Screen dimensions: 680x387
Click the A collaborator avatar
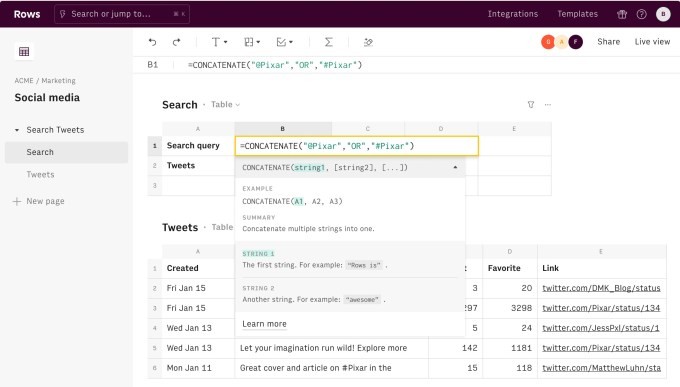point(562,42)
